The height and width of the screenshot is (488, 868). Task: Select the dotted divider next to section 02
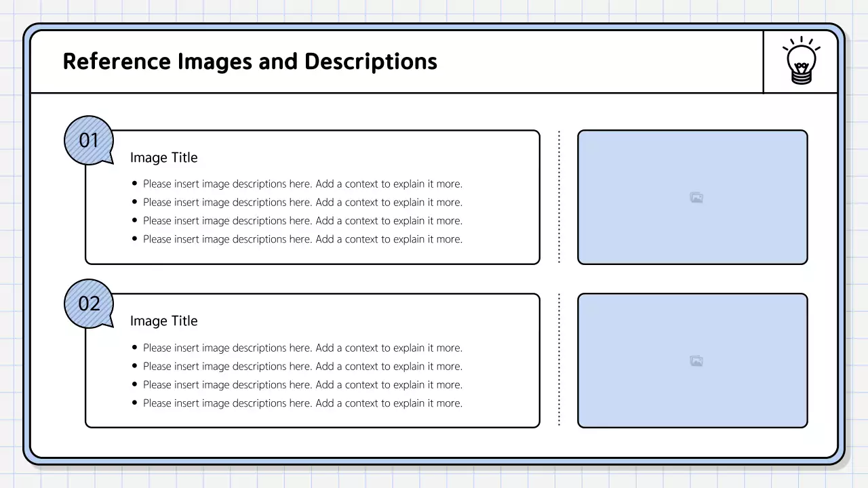click(559, 360)
